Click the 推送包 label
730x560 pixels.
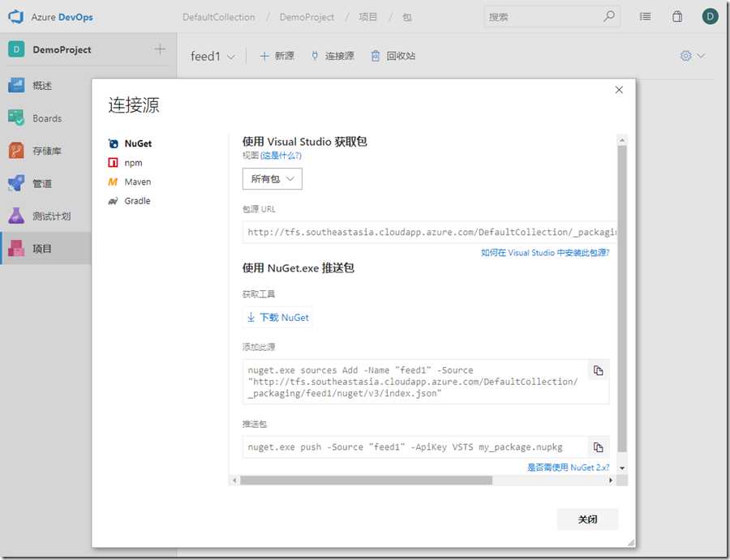(255, 424)
